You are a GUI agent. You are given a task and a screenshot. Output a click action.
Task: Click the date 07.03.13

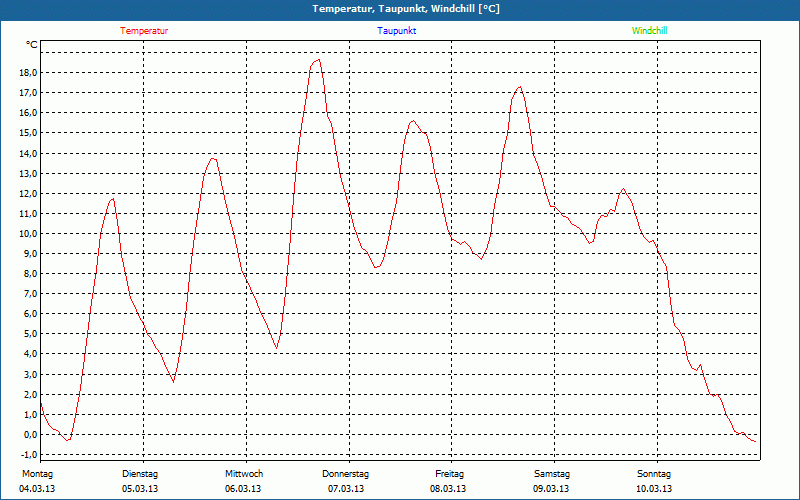(346, 489)
